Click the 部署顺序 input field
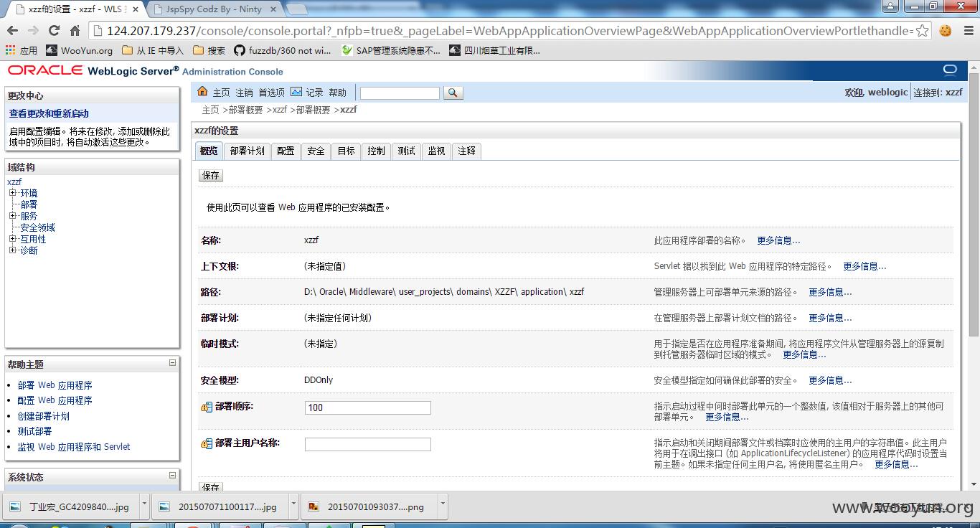 click(x=367, y=407)
